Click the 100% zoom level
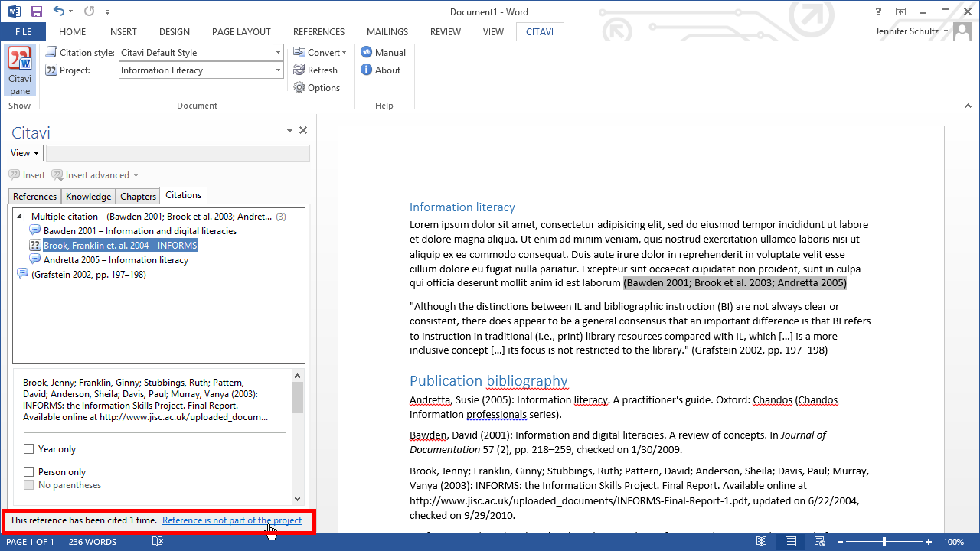This screenshot has width=980, height=551. pyautogui.click(x=953, y=542)
